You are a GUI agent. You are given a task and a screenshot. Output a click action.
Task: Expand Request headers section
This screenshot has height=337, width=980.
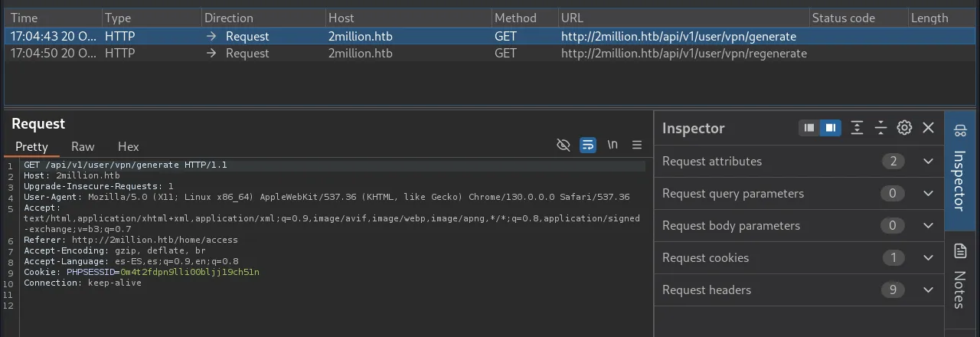[928, 290]
